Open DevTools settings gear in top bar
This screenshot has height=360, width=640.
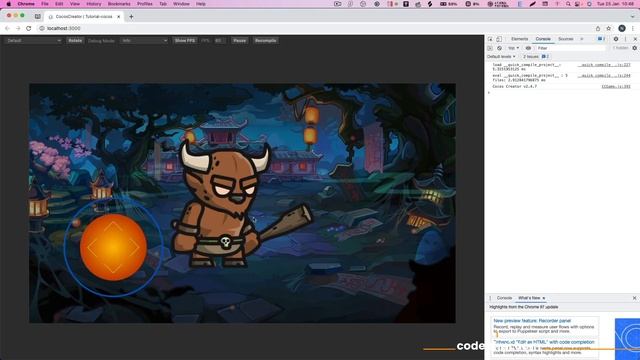click(616, 39)
